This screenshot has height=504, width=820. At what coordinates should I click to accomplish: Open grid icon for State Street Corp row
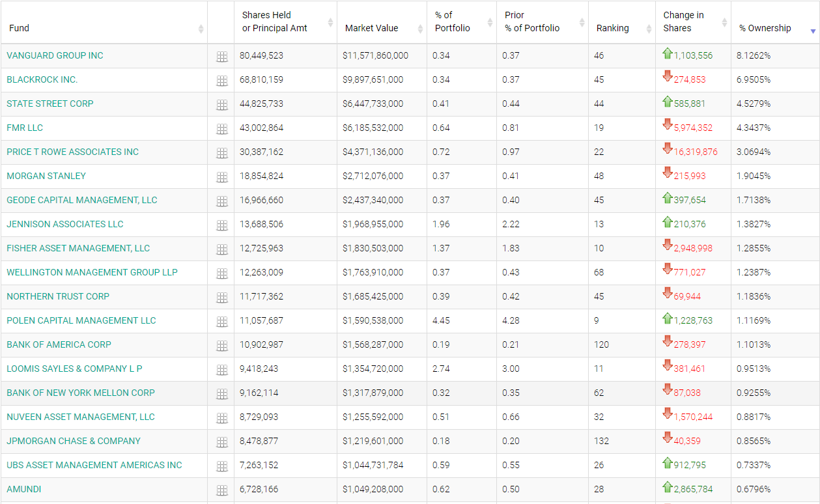[x=221, y=105]
